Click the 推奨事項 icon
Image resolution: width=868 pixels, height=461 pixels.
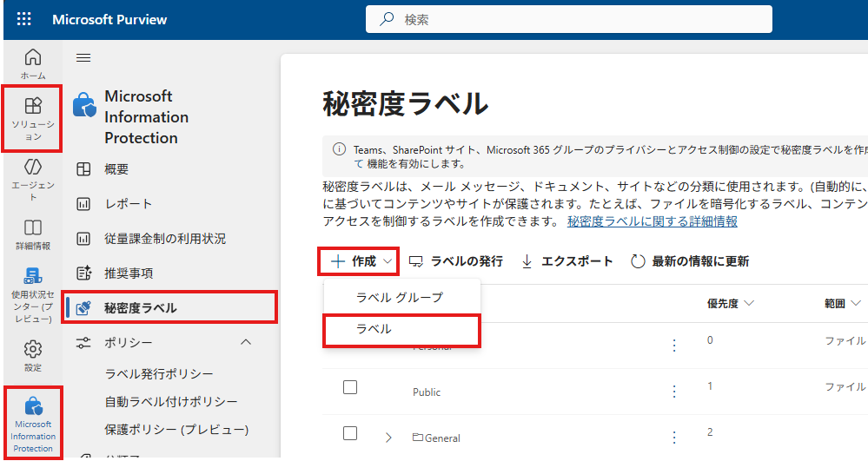83,273
